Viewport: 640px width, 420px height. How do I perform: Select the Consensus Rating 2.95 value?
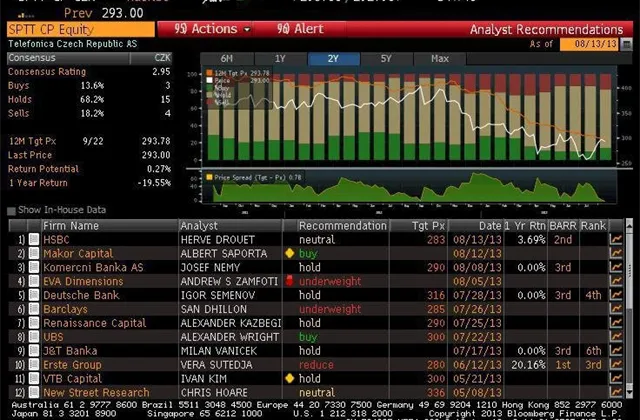tap(161, 72)
